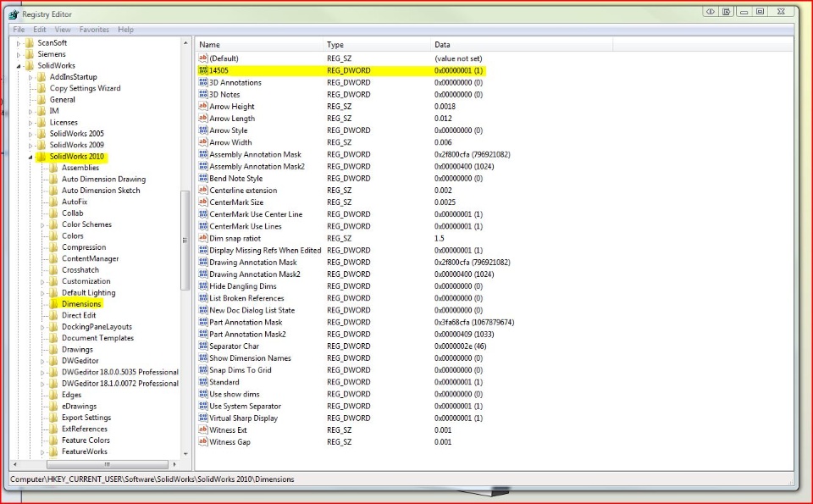The image size is (813, 504).
Task: Select the DockingPaneLayouts key
Action: coord(97,327)
